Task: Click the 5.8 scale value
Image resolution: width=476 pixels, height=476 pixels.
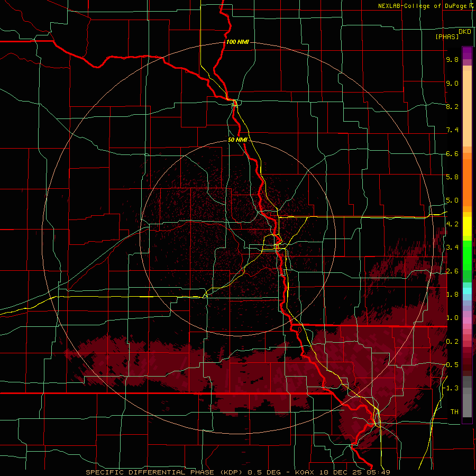Action: click(x=452, y=177)
